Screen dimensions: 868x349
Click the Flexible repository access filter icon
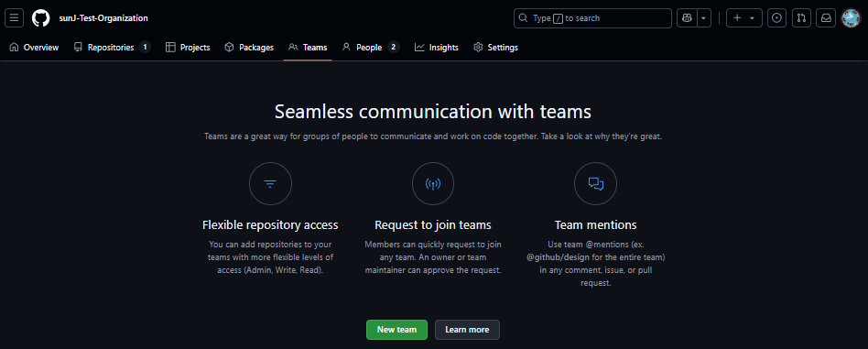(x=270, y=183)
